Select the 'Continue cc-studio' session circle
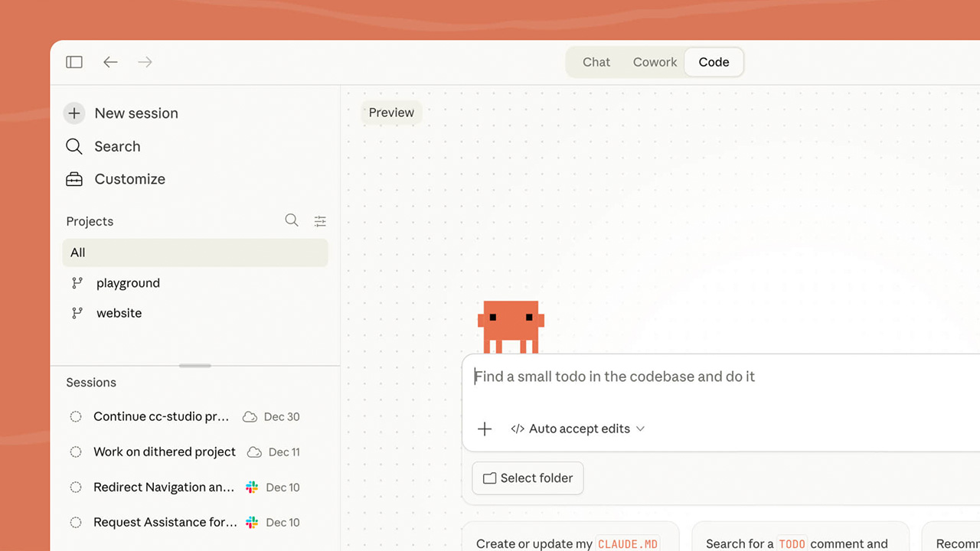Image resolution: width=980 pixels, height=551 pixels. click(76, 417)
